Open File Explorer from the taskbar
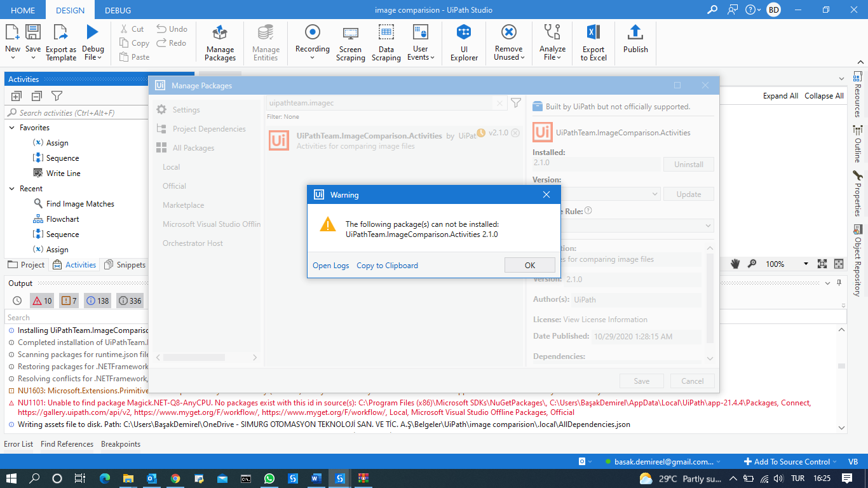The height and width of the screenshot is (488, 868). pos(128,478)
